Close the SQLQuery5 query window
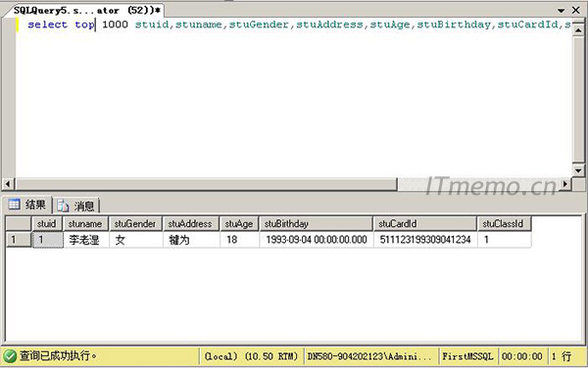 tap(576, 10)
